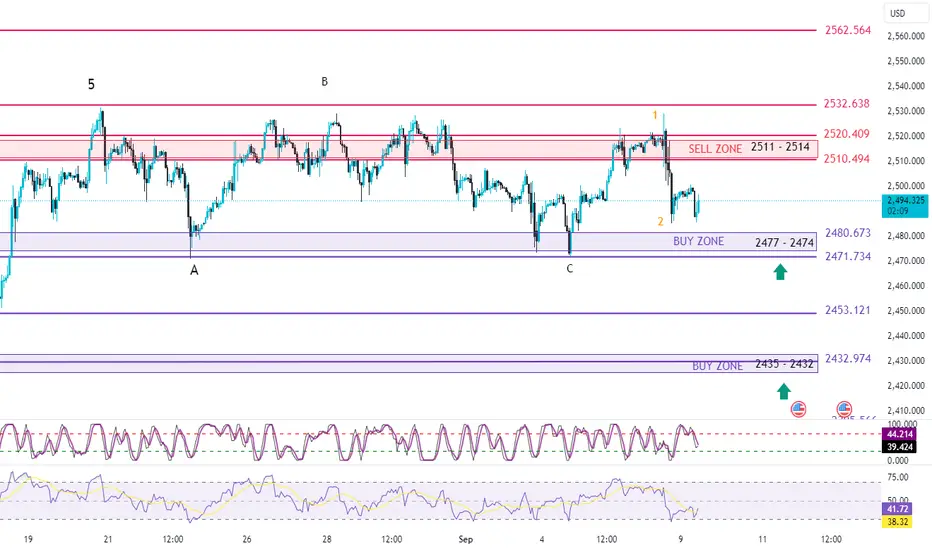Select the pink horizontal line at 2562.564
932x550 pixels.
[408, 30]
